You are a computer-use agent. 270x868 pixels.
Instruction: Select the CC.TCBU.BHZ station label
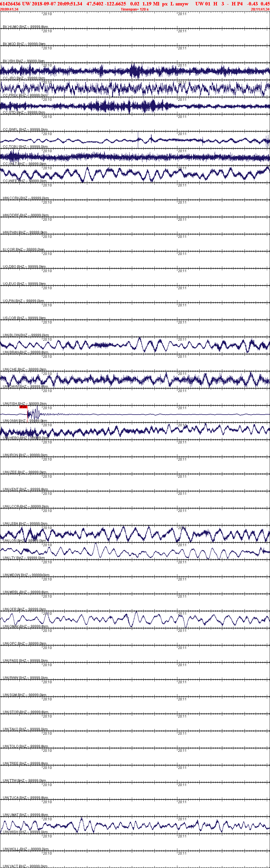click(25, 146)
